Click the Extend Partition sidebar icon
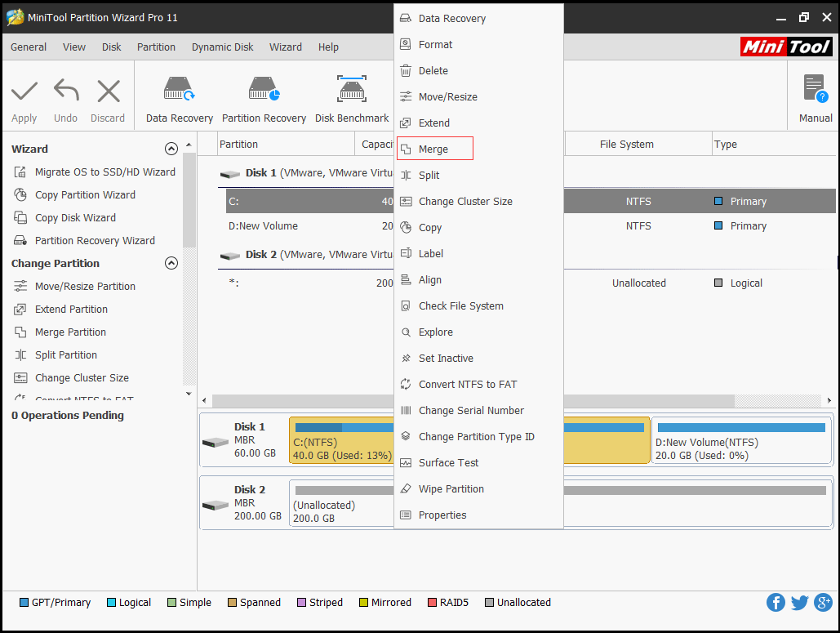 click(x=20, y=310)
